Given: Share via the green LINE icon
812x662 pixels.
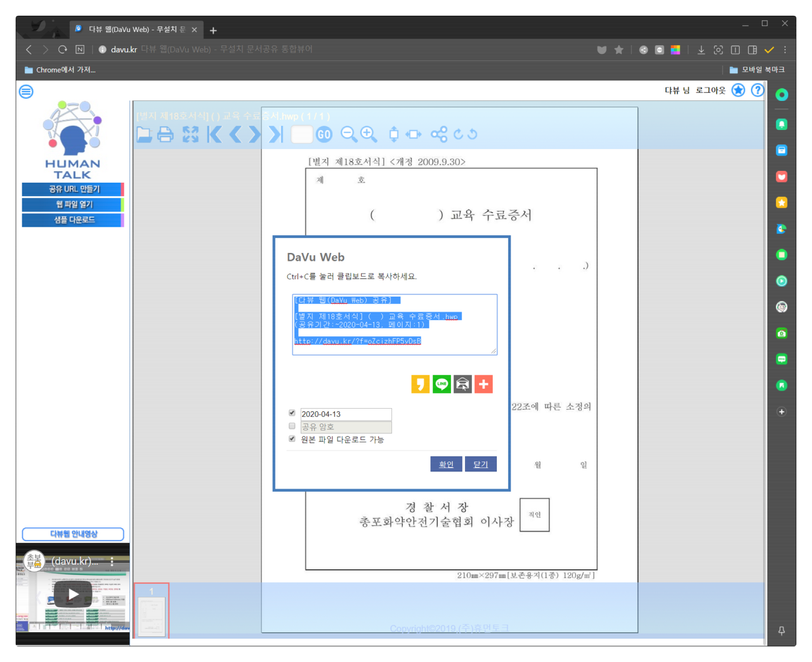Looking at the screenshot, I should tap(442, 384).
